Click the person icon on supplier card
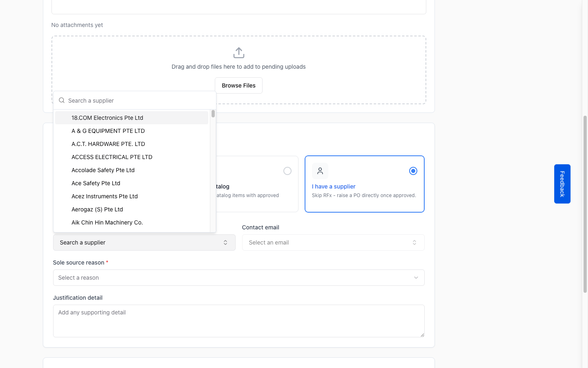This screenshot has height=368, width=588. (x=320, y=171)
